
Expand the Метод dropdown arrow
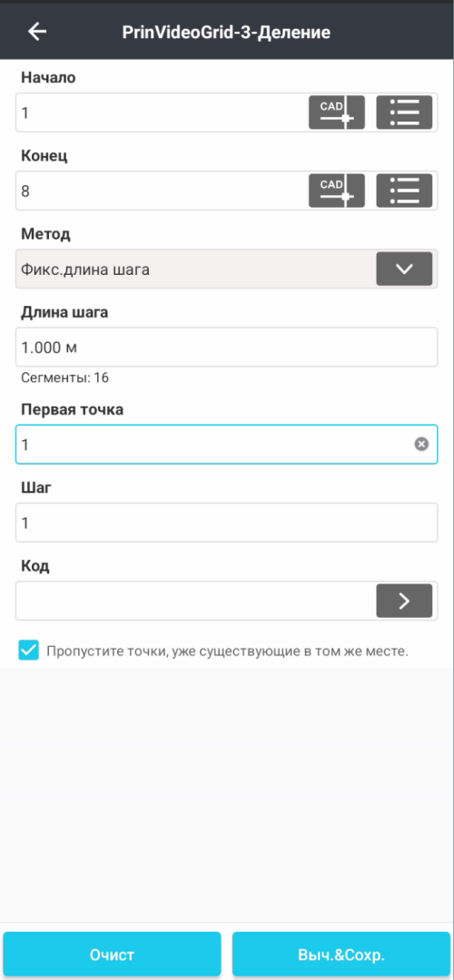pos(404,269)
